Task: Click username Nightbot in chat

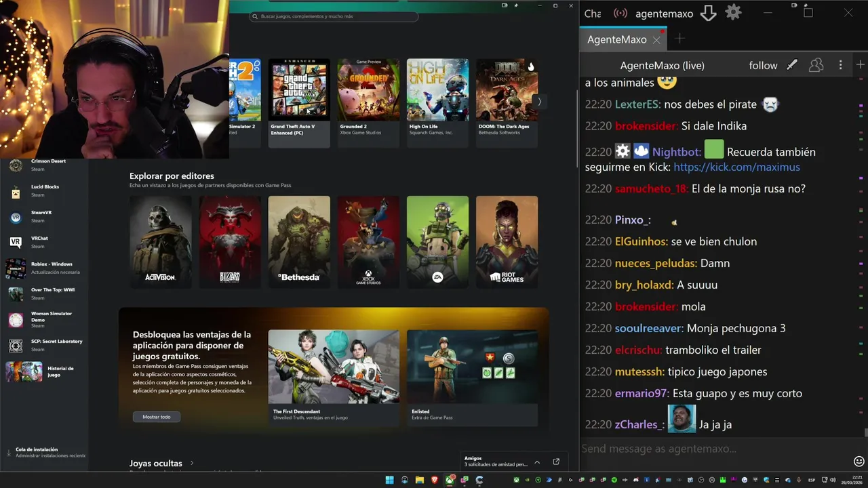Action: coord(677,152)
